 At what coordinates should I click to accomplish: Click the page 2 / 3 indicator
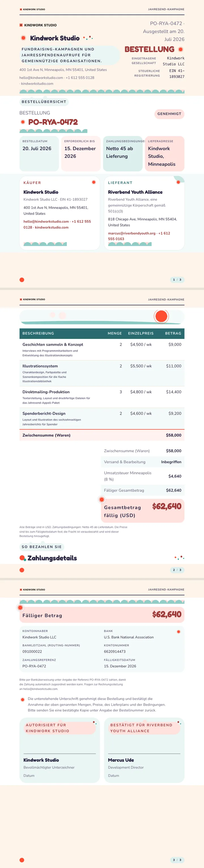pyautogui.click(x=177, y=570)
